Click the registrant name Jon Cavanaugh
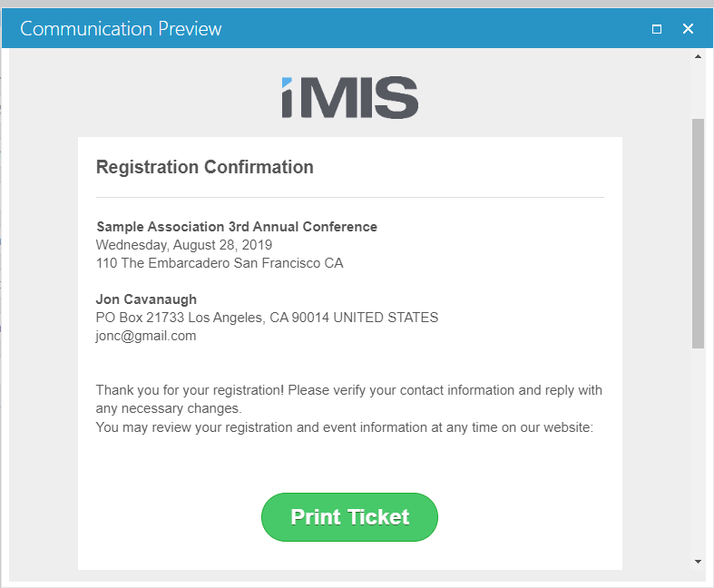 click(x=146, y=299)
